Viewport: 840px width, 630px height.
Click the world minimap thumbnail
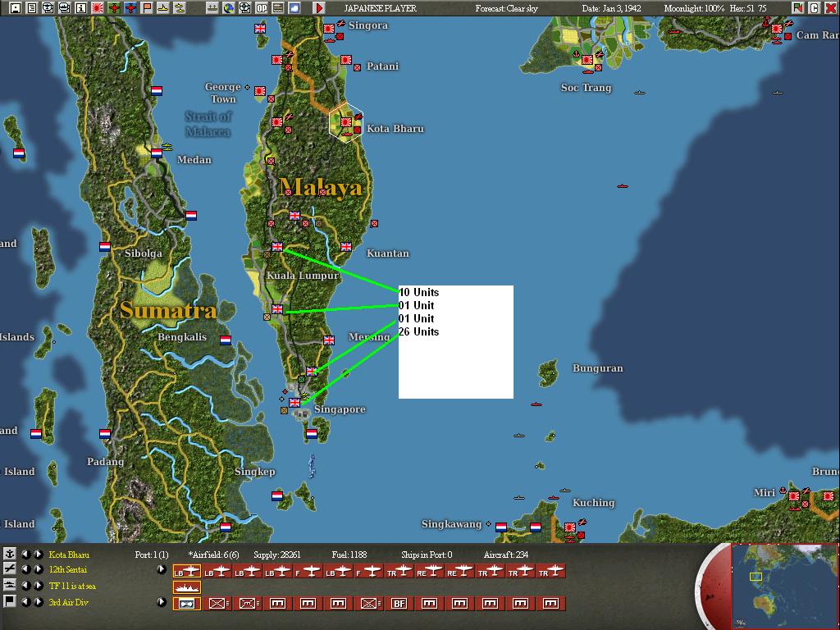783,587
